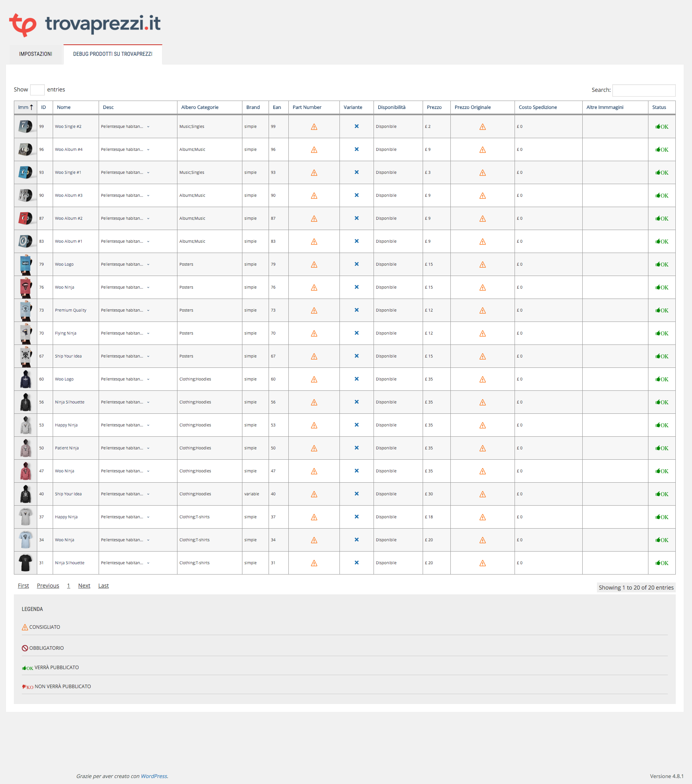Image resolution: width=692 pixels, height=784 pixels.
Task: Click the Variante X icon for Patient Ninja
Action: 356,448
